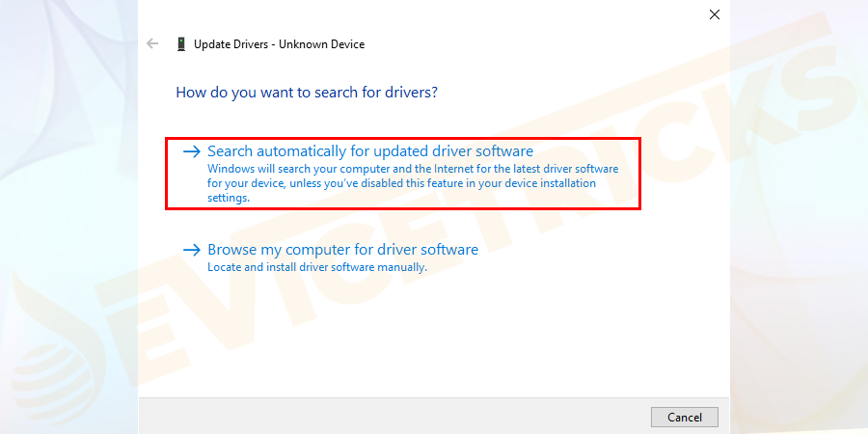Click the device icon beside Update Drivers title

[x=181, y=44]
